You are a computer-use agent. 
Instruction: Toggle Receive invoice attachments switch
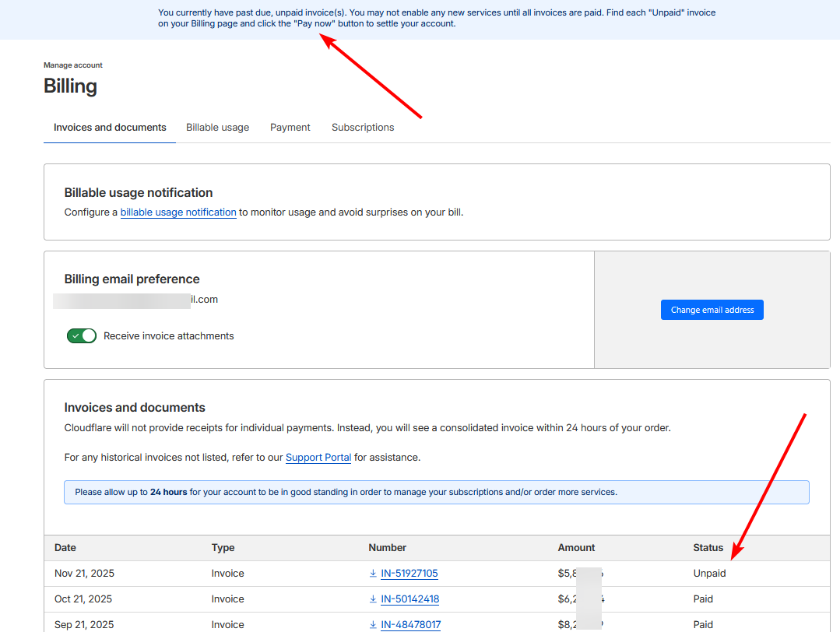(82, 335)
